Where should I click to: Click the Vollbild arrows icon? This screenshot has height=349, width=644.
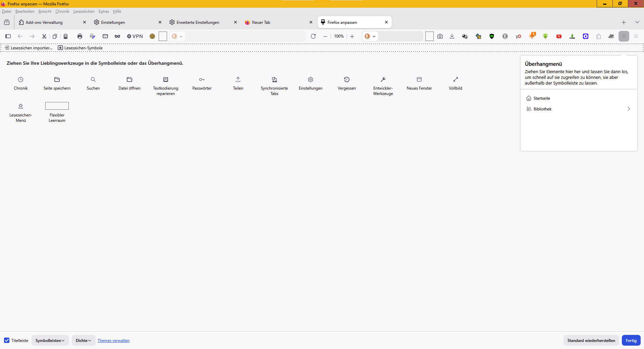pyautogui.click(x=455, y=80)
